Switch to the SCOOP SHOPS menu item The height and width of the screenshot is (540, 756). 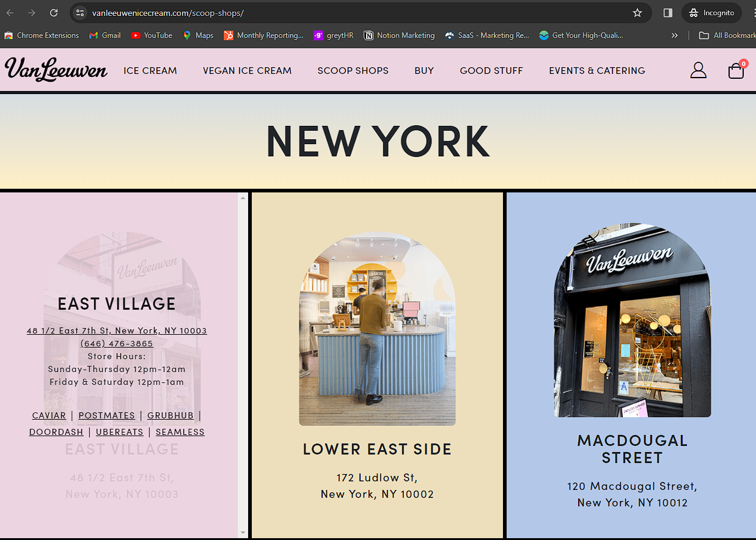[353, 70]
